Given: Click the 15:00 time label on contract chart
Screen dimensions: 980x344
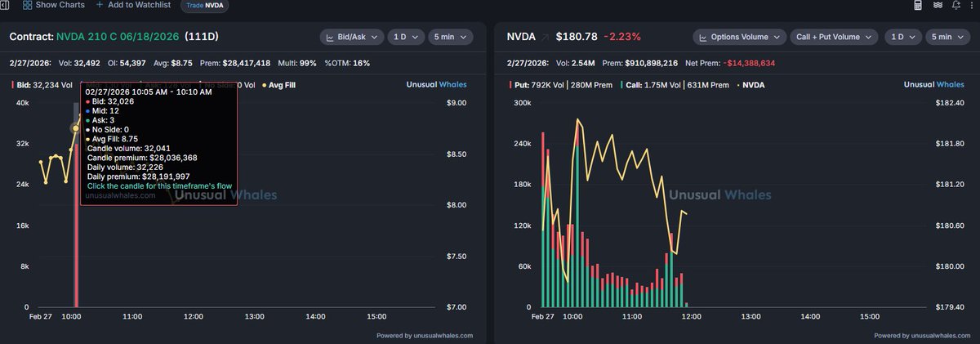Looking at the screenshot, I should point(376,315).
